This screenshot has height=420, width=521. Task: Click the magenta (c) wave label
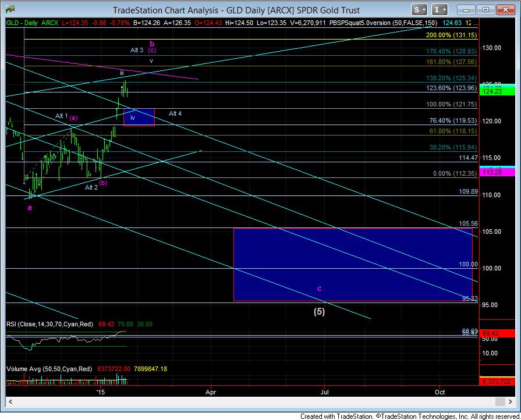[x=152, y=50]
